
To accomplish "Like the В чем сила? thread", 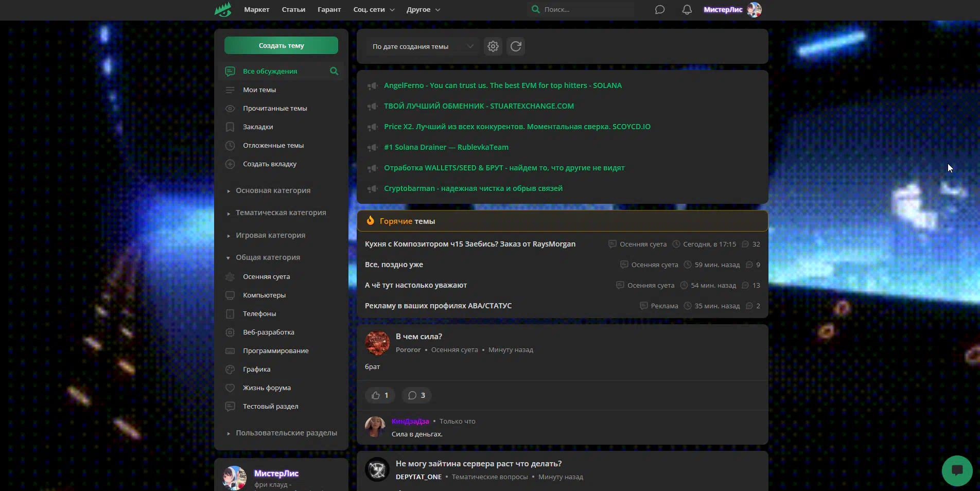I will click(x=380, y=395).
